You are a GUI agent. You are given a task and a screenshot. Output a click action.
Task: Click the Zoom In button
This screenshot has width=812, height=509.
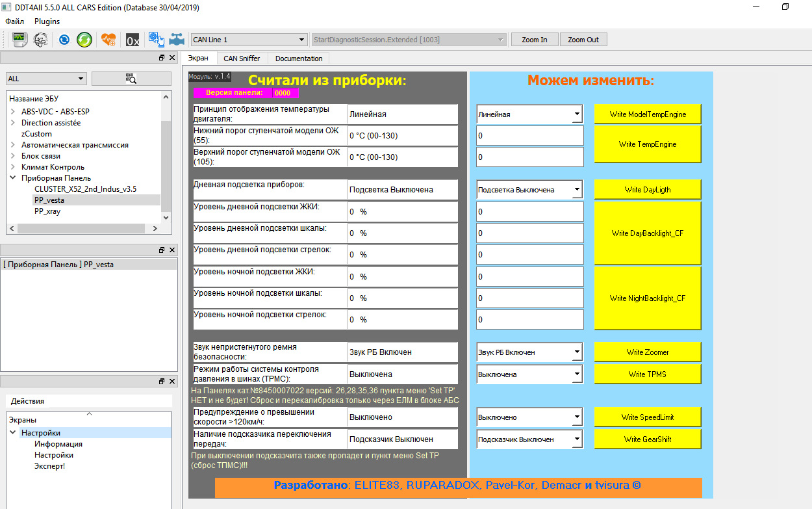[x=535, y=40]
